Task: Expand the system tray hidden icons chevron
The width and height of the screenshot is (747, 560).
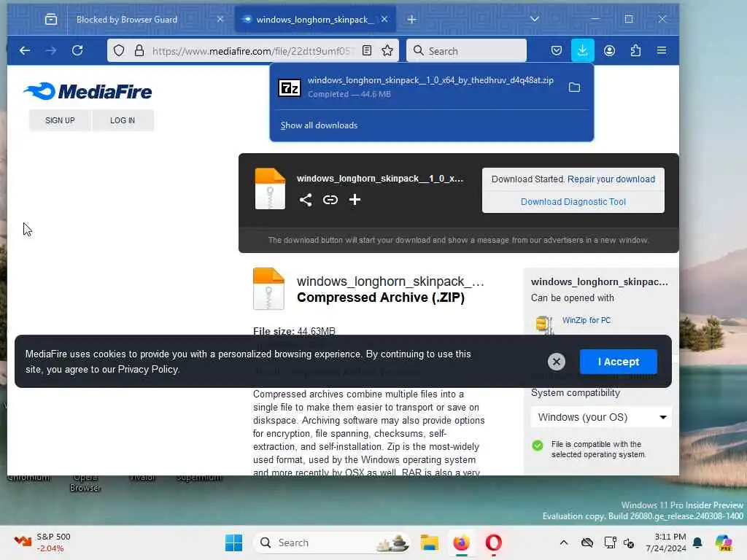Action: click(564, 542)
